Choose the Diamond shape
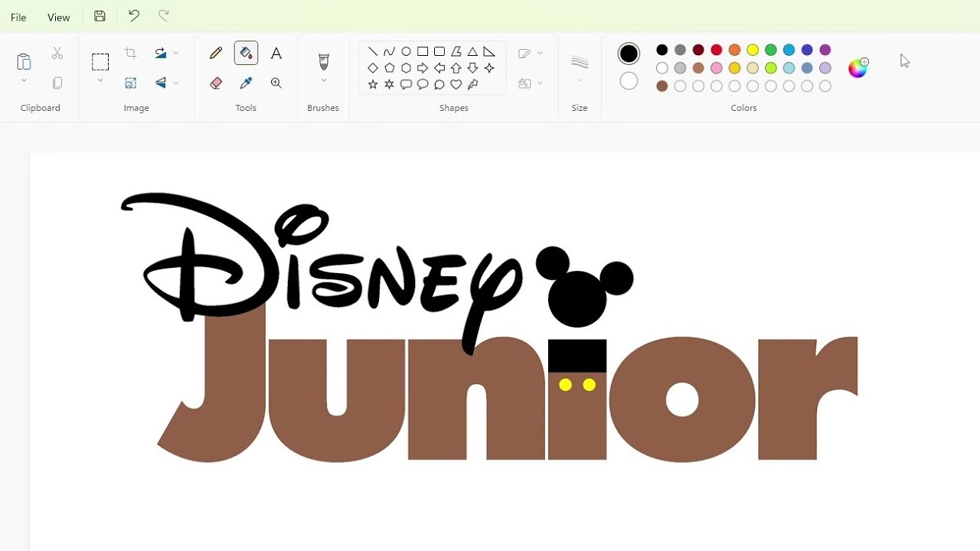Image resolution: width=980 pixels, height=551 pixels. click(x=373, y=68)
